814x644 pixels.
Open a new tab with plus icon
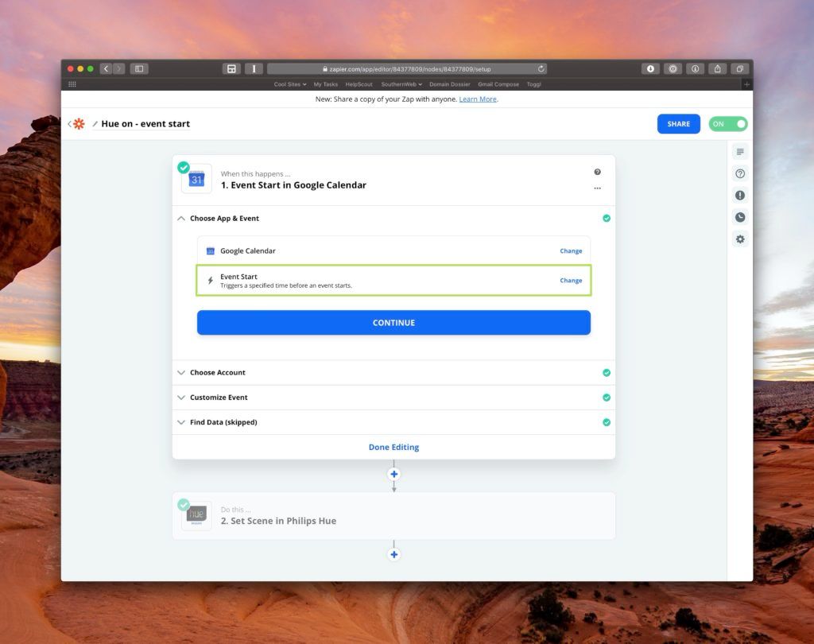point(746,84)
